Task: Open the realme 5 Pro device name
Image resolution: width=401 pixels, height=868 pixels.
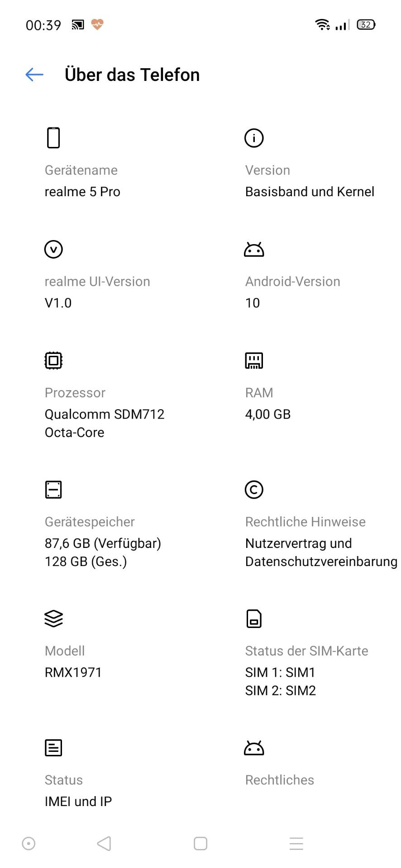Action: pos(82,192)
